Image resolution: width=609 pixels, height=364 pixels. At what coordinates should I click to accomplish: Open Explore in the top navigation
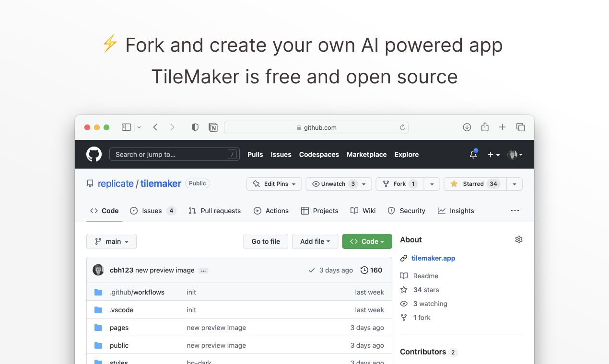click(x=407, y=155)
